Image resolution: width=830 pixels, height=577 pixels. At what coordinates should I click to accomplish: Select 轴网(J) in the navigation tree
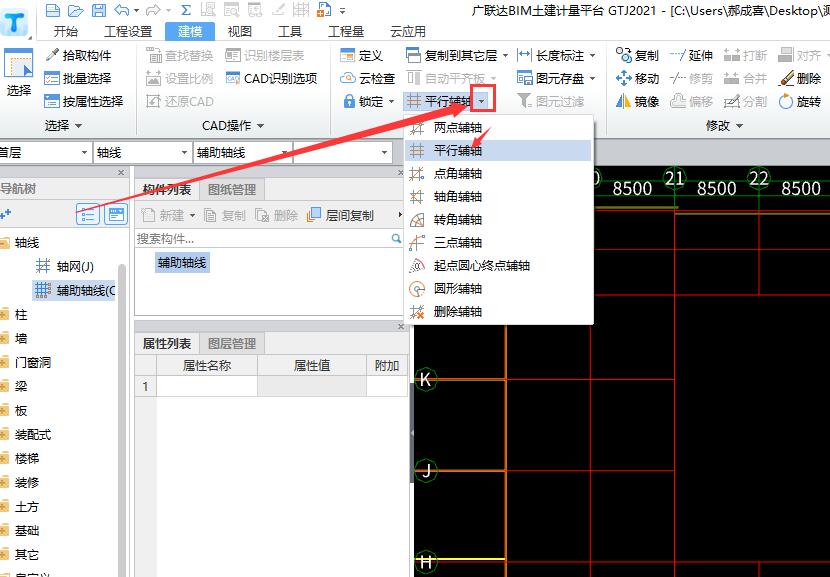tap(65, 266)
